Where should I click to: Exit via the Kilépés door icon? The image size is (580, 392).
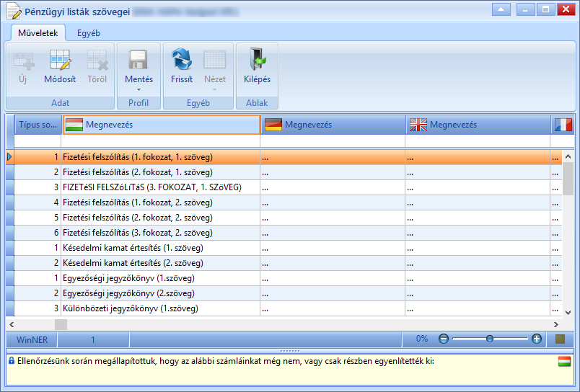click(257, 60)
